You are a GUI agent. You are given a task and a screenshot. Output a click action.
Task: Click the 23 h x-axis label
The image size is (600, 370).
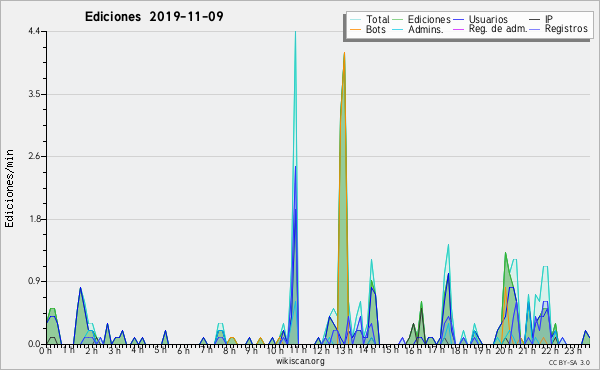click(x=573, y=350)
